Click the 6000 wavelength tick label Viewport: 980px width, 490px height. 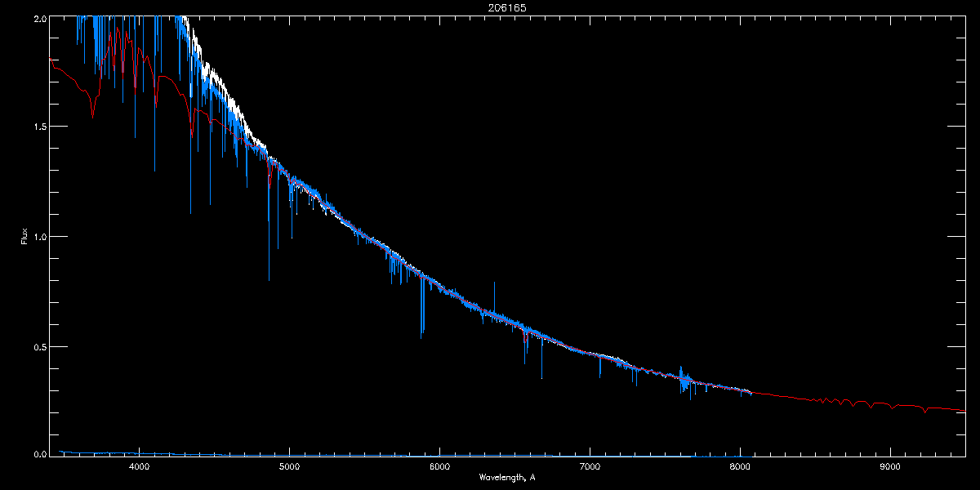tap(439, 468)
